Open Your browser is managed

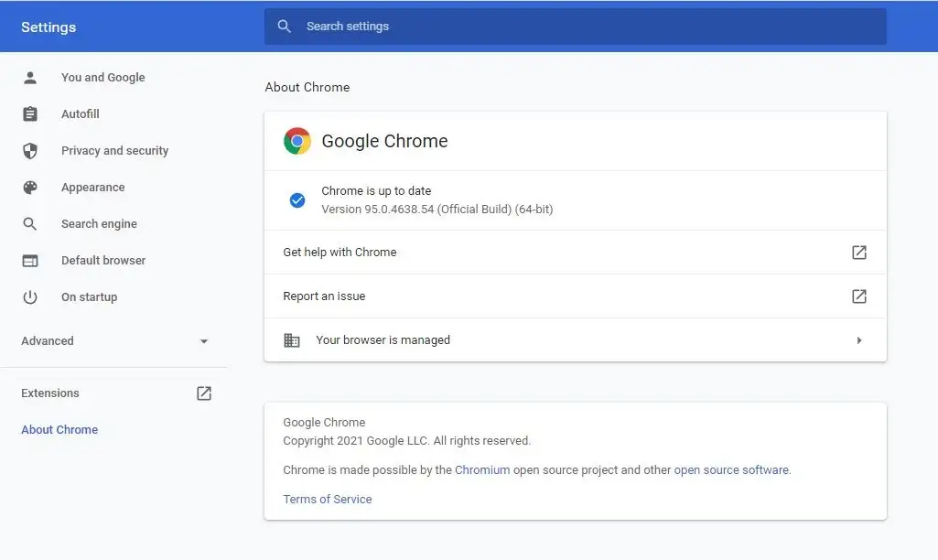tap(575, 339)
